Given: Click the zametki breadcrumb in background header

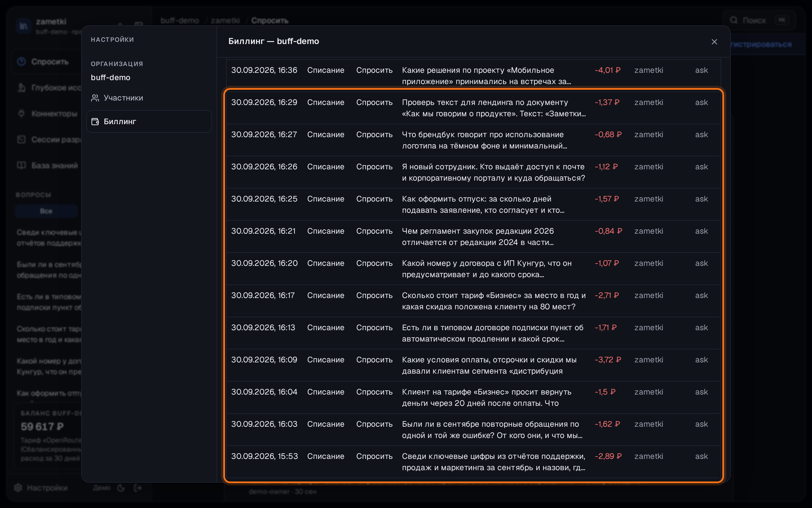Looking at the screenshot, I should tap(225, 21).
